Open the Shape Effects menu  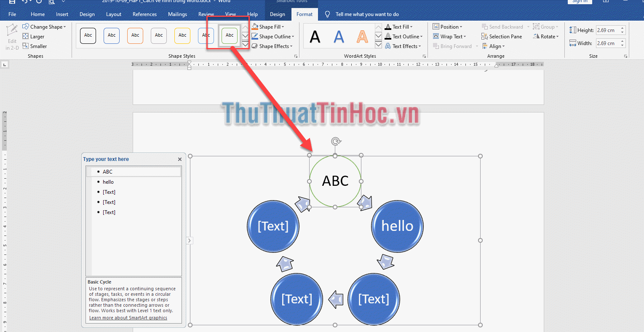pos(272,46)
